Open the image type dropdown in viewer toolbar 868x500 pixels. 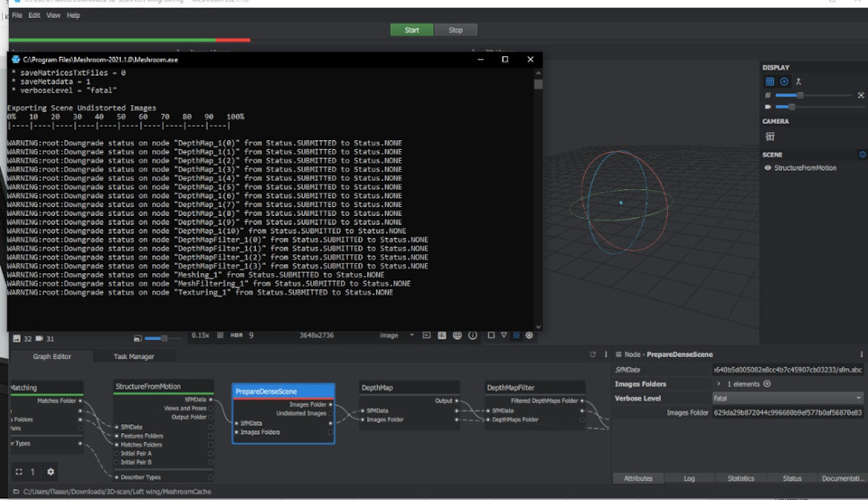pyautogui.click(x=397, y=335)
